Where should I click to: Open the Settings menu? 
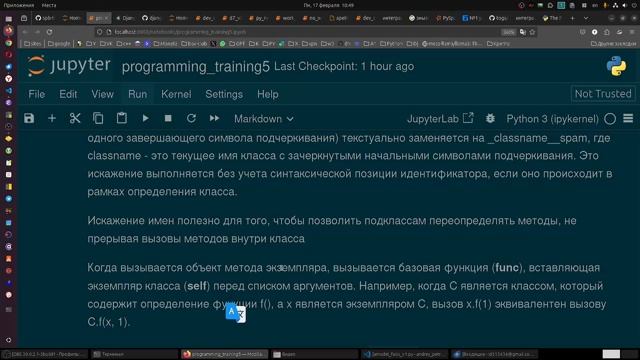click(x=224, y=94)
